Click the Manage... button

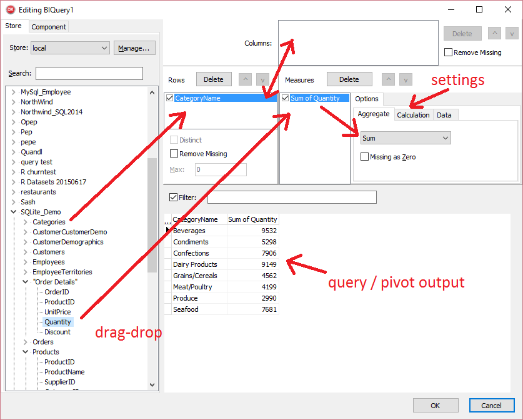[x=134, y=48]
